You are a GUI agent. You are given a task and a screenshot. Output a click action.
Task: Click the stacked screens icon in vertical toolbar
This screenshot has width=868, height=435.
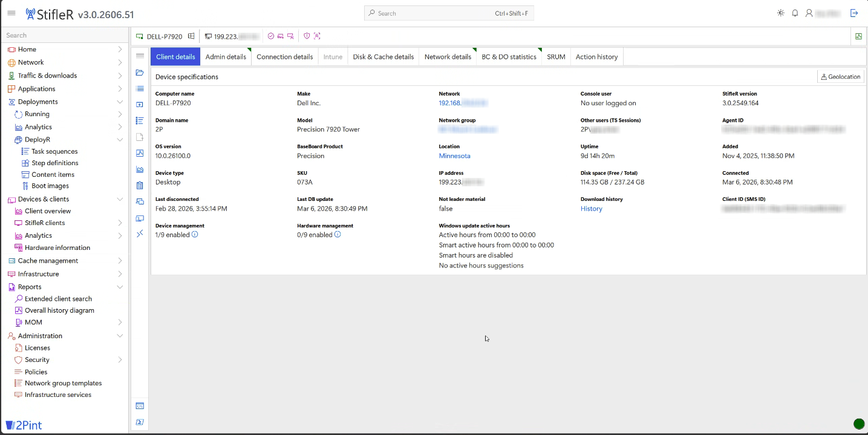(x=140, y=201)
